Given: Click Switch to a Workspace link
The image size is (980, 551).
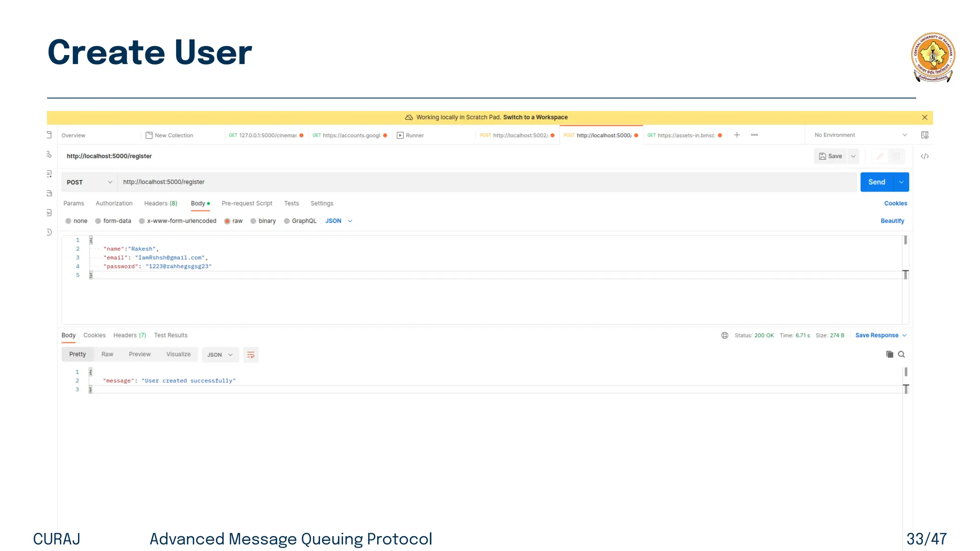Looking at the screenshot, I should [x=535, y=117].
